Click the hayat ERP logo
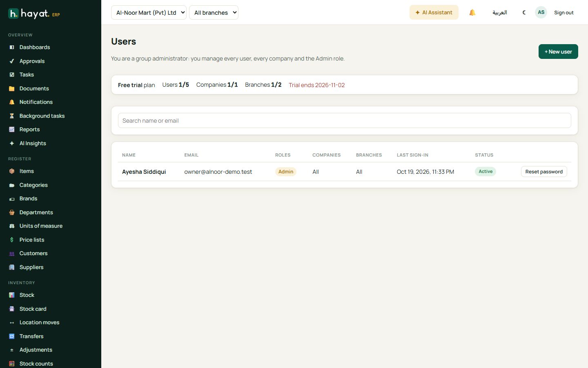The image size is (588, 368). pos(34,13)
